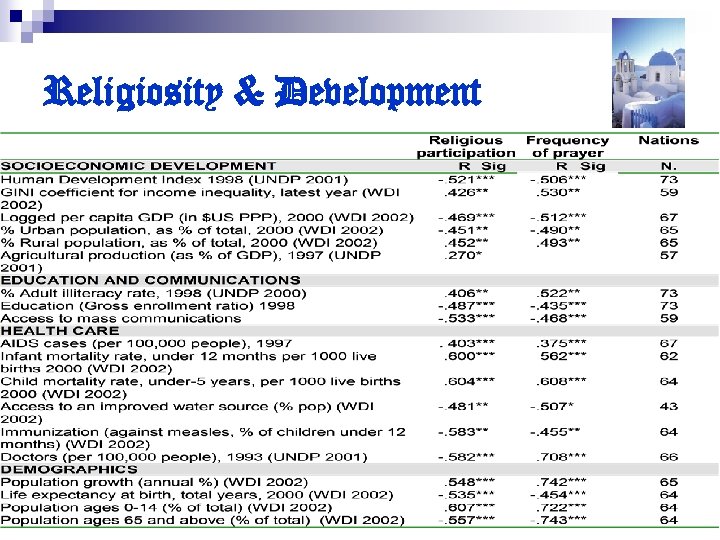Click the nations count 57 for Agricultural production

(x=669, y=255)
